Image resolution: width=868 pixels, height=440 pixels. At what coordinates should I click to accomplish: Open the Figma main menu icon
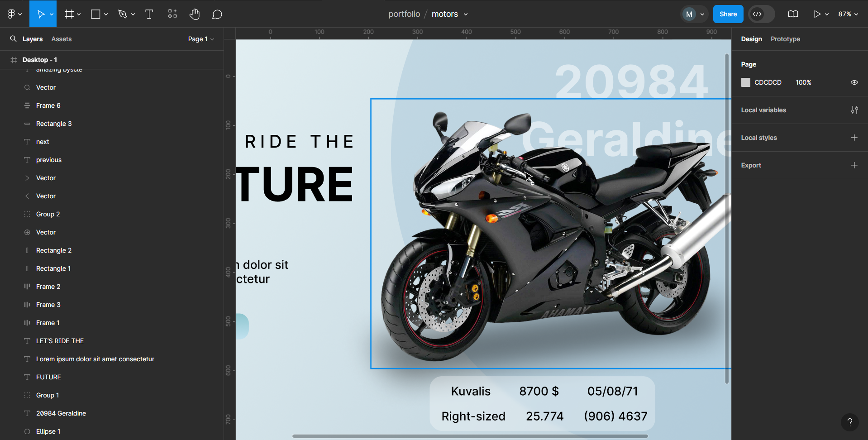point(12,14)
